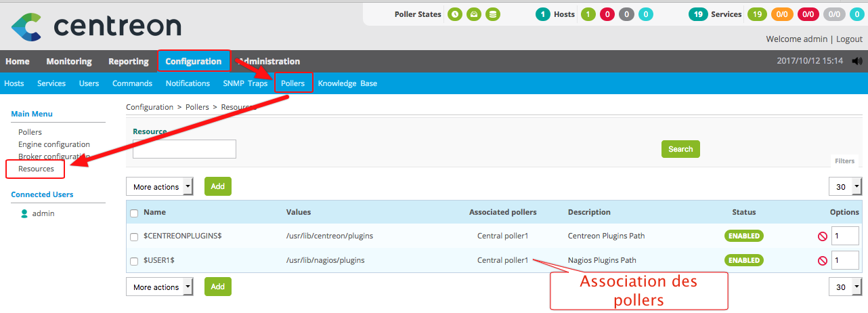This screenshot has width=868, height=313.
Task: Open the Monitoring menu
Action: coord(69,61)
